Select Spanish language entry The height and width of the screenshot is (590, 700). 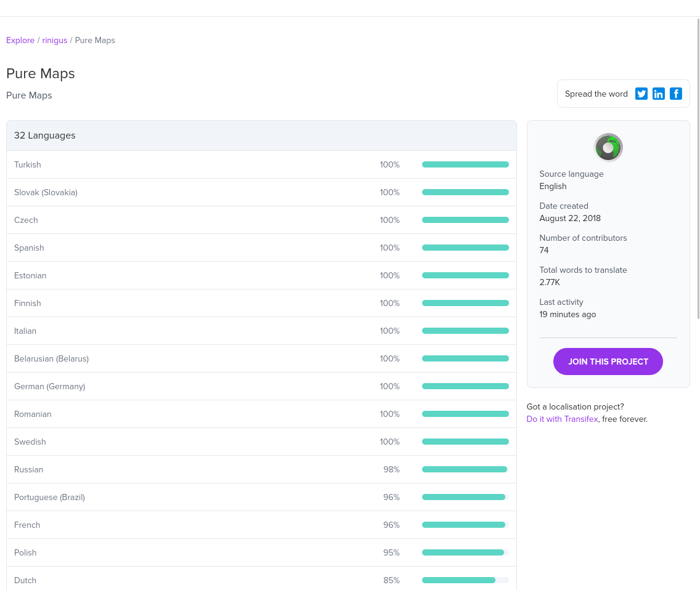pyautogui.click(x=262, y=248)
